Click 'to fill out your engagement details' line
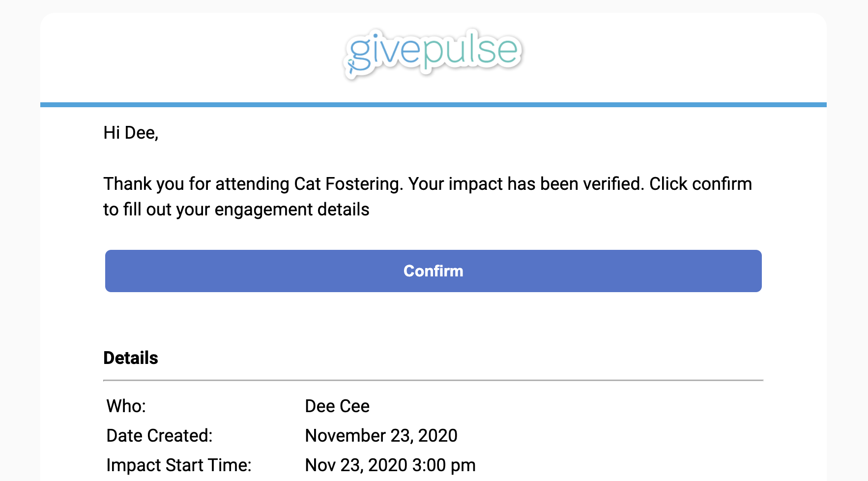Screen dimensions: 868x481 coord(236,210)
